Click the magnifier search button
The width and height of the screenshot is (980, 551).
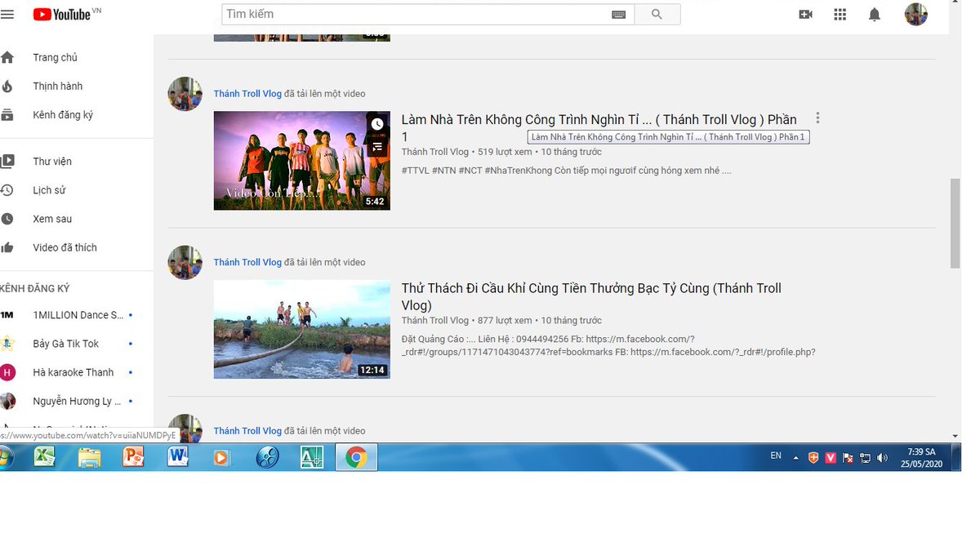tap(657, 14)
